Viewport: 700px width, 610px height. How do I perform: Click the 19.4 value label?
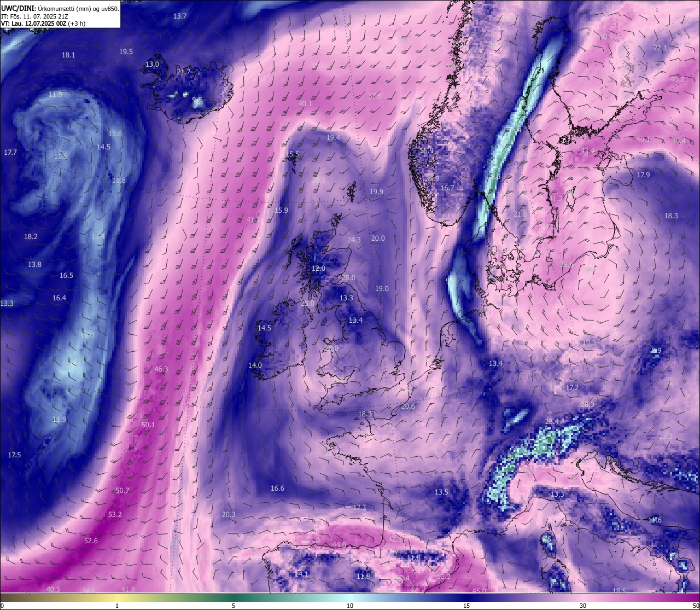click(333, 138)
